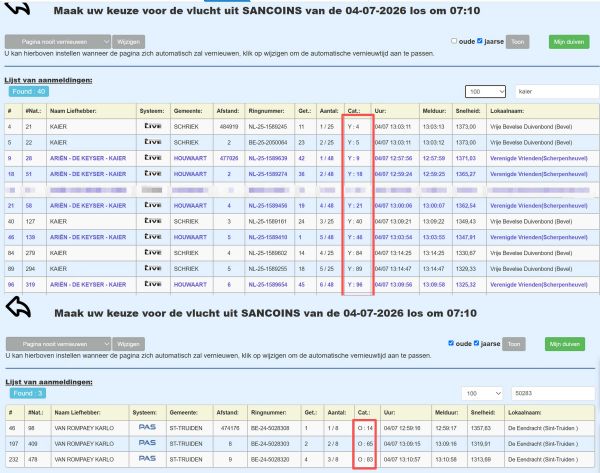Click the PAS logo in VAN ROMPAEY row 46
600x473 pixels.
[x=147, y=427]
